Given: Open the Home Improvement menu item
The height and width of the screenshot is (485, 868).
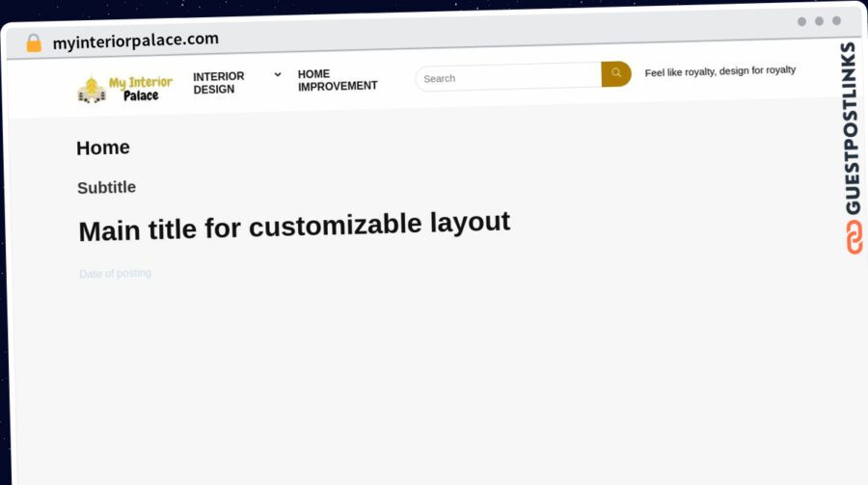Looking at the screenshot, I should [338, 80].
